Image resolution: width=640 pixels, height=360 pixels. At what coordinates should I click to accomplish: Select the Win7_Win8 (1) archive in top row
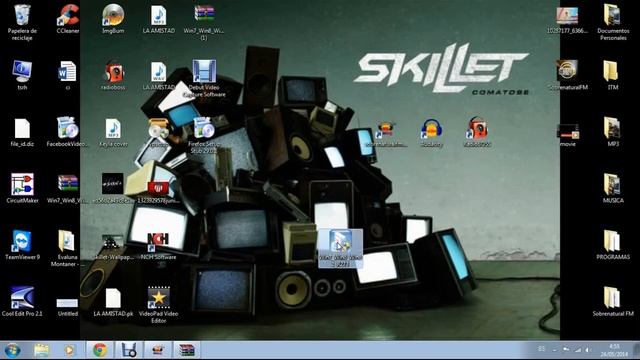click(x=204, y=21)
